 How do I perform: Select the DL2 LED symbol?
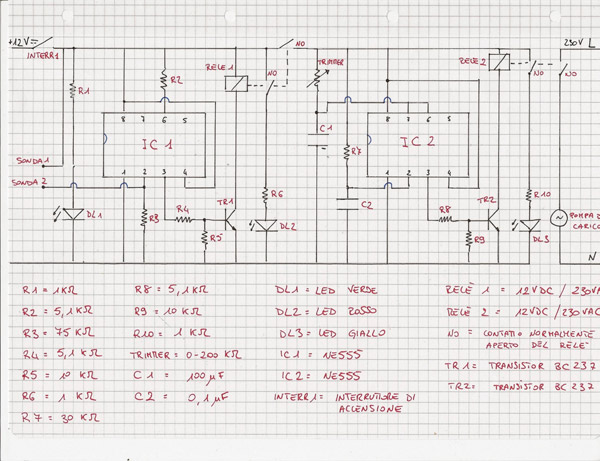click(265, 225)
